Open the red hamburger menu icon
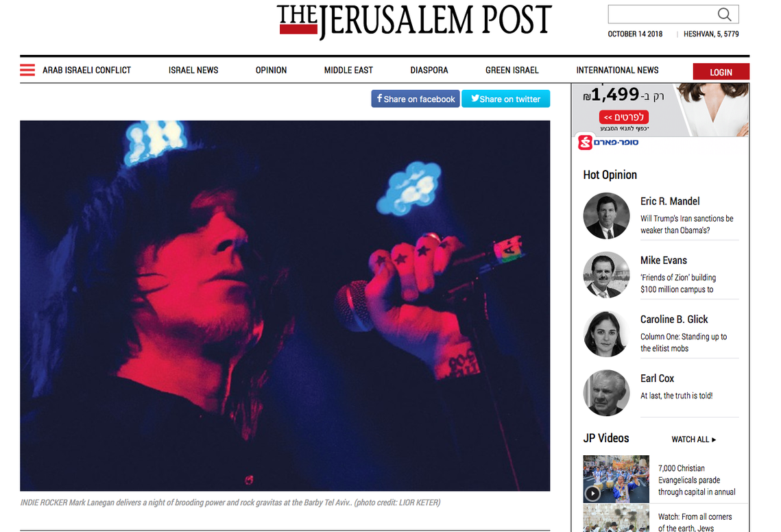The height and width of the screenshot is (532, 781). (27, 70)
